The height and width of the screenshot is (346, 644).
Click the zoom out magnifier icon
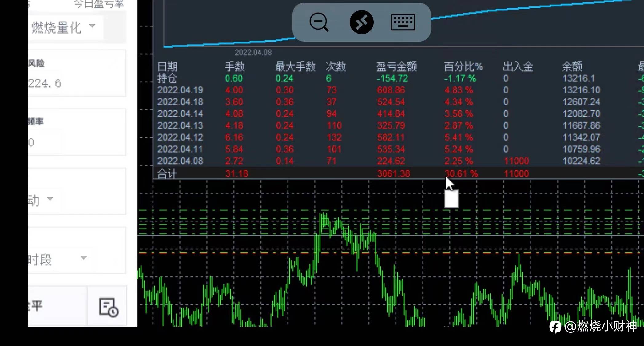click(x=319, y=22)
